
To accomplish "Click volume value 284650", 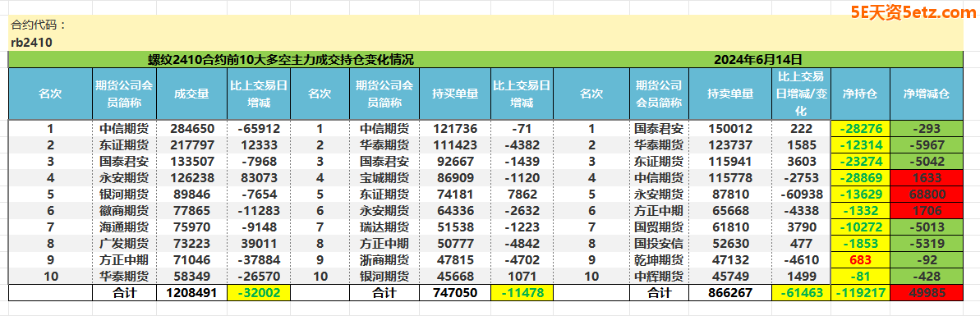I will pos(191,129).
